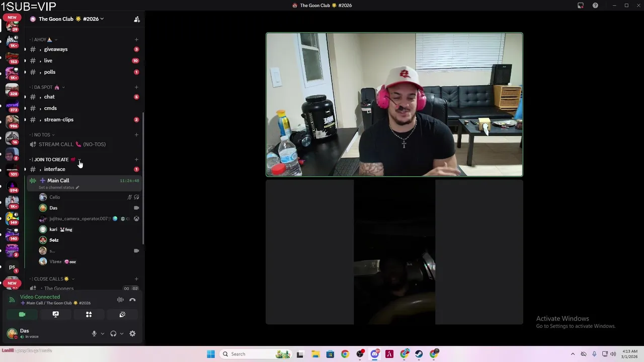Add channel to DA SPOT category
This screenshot has width=644, height=362.
point(136,87)
